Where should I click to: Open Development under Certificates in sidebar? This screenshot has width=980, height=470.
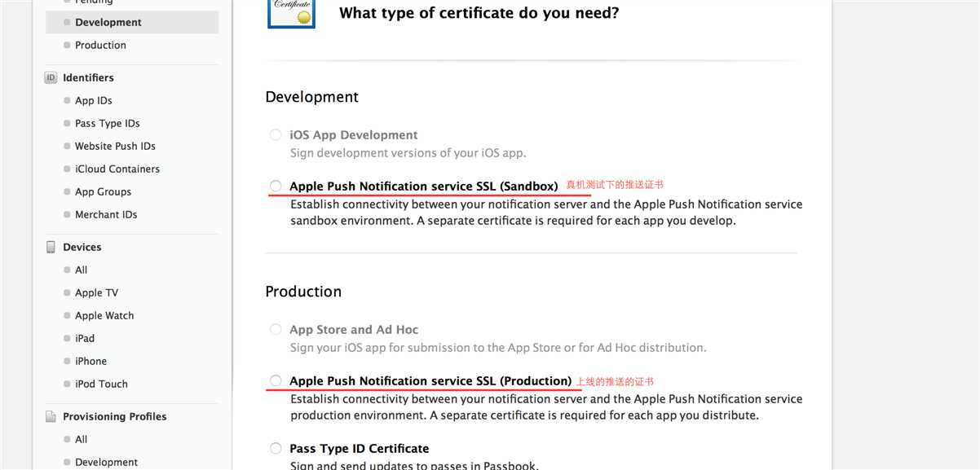pyautogui.click(x=108, y=23)
